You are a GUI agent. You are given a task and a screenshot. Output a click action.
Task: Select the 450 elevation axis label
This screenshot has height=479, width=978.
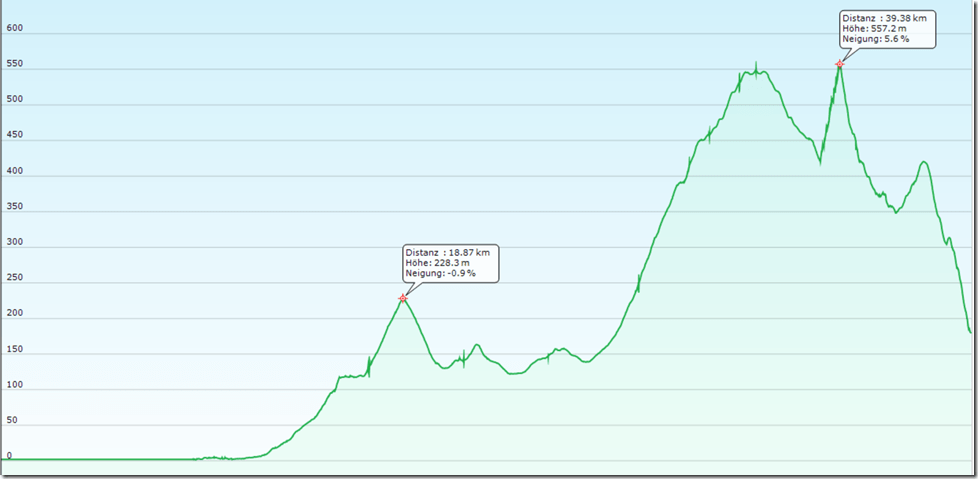(15, 137)
